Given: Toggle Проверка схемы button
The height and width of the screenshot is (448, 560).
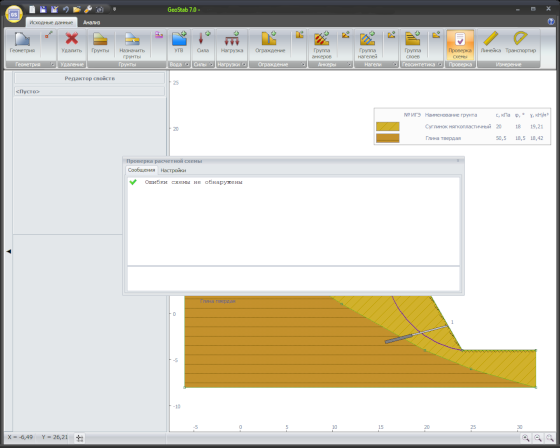Looking at the screenshot, I should (x=460, y=45).
